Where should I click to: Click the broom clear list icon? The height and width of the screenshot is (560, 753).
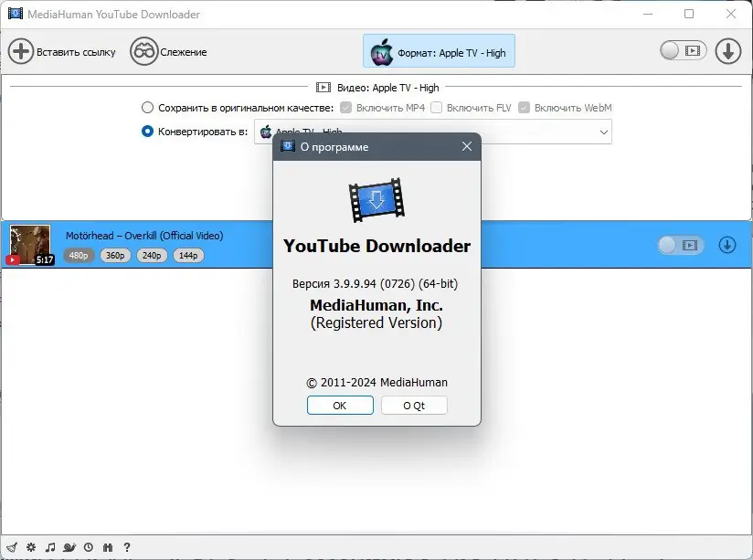tap(12, 547)
